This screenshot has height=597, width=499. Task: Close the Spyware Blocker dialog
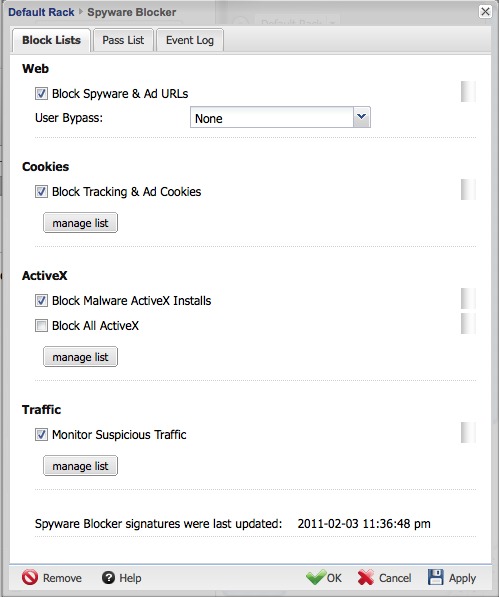click(x=485, y=11)
